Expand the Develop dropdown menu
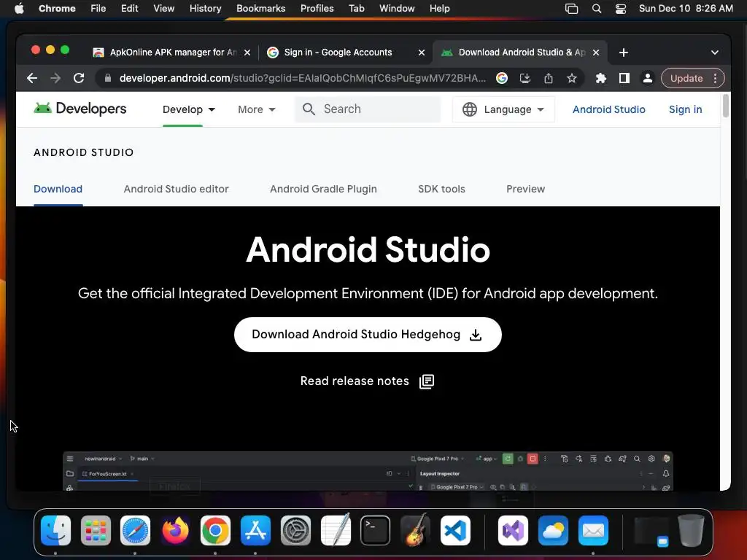Viewport: 747px width, 560px height. (x=189, y=109)
